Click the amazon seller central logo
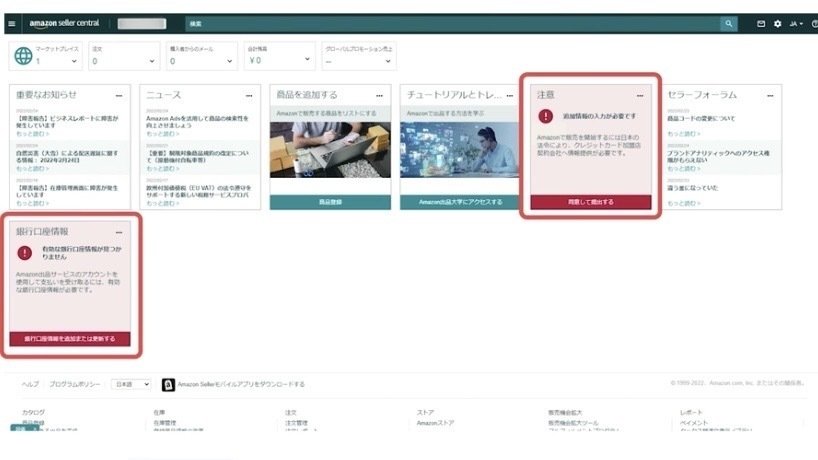The height and width of the screenshot is (460, 818). pos(64,23)
